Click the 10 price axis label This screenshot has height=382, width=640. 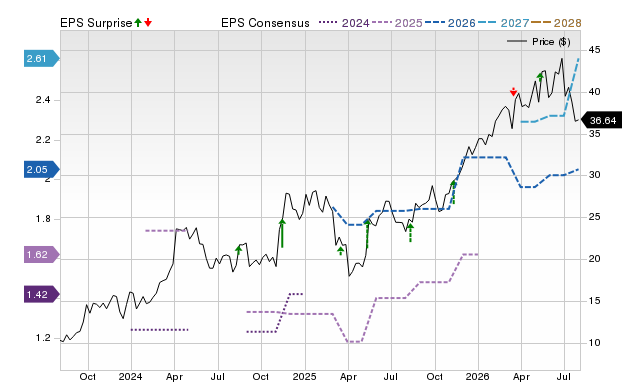(594, 343)
